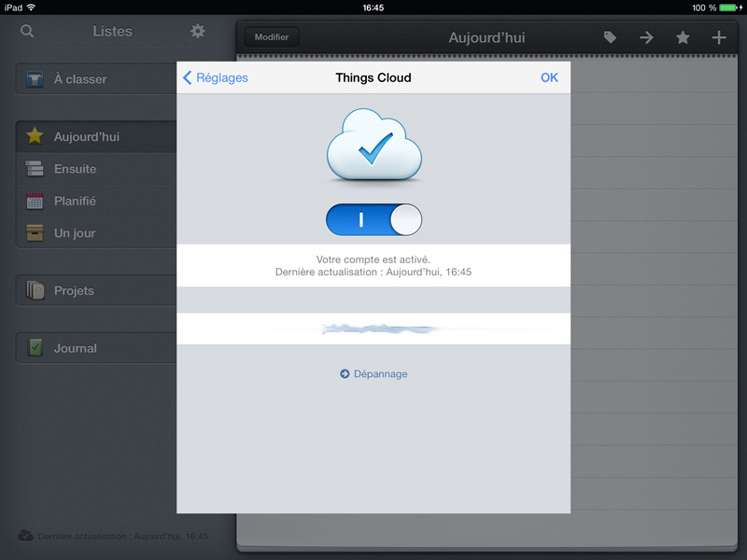
Task: Open the Planifié list
Action: 96,201
